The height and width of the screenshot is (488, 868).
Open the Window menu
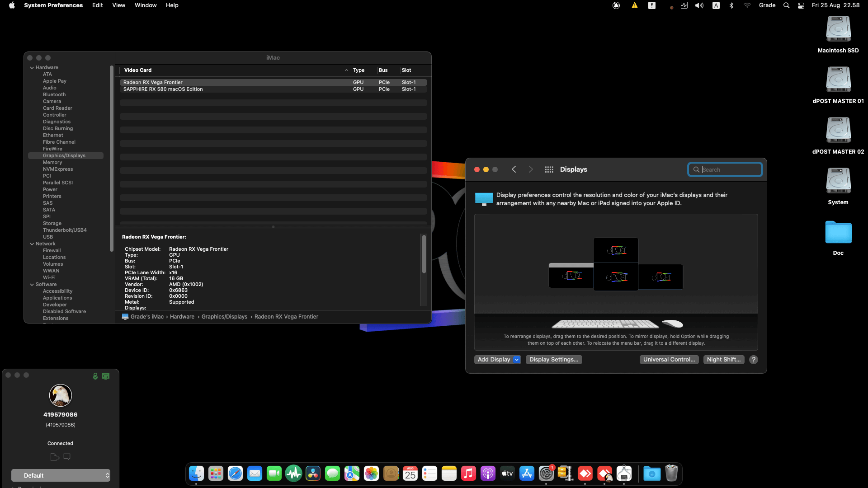146,5
